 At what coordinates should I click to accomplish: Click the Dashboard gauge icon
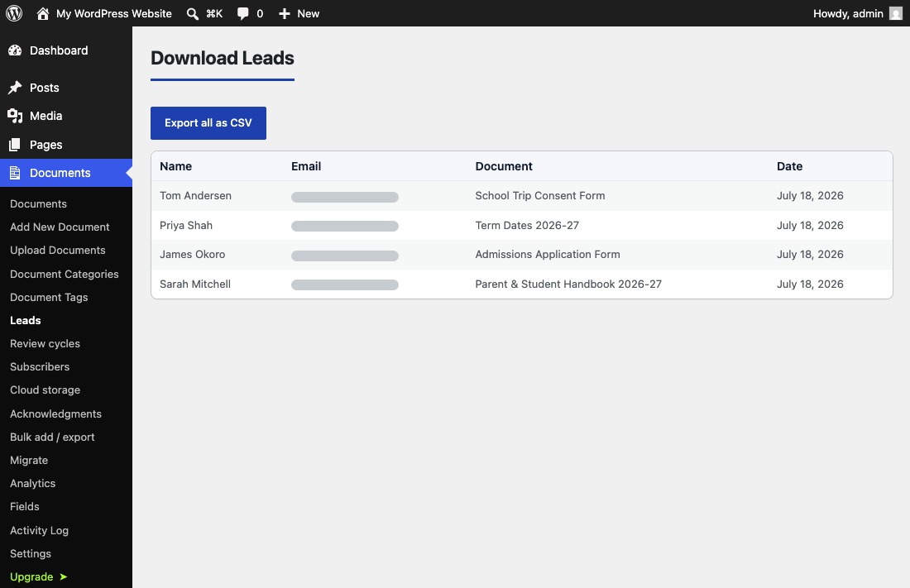[15, 50]
